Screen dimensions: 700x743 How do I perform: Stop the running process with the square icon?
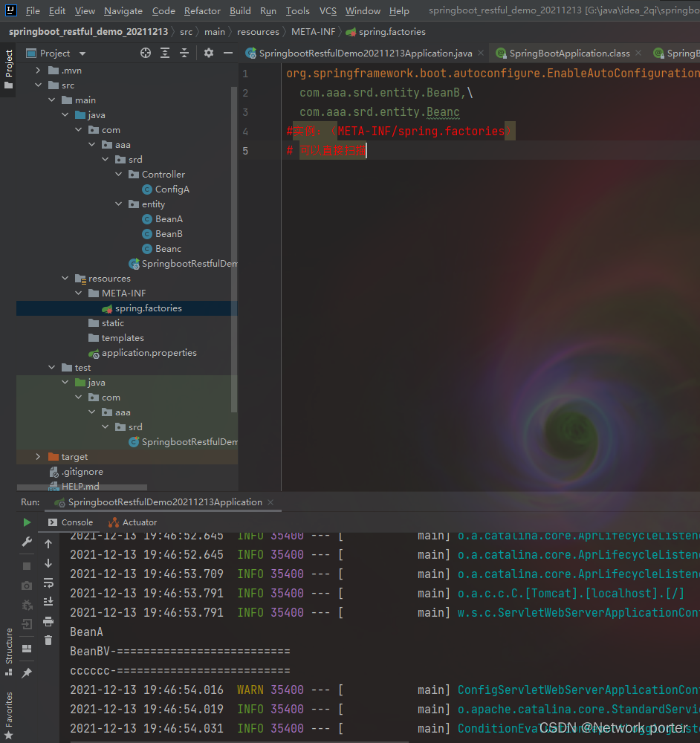(x=27, y=566)
